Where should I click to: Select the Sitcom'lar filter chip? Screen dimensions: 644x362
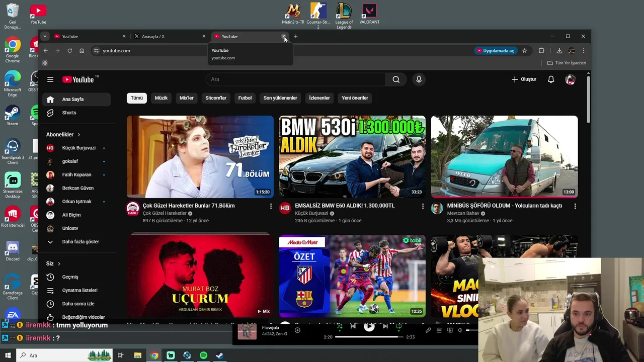tap(216, 98)
